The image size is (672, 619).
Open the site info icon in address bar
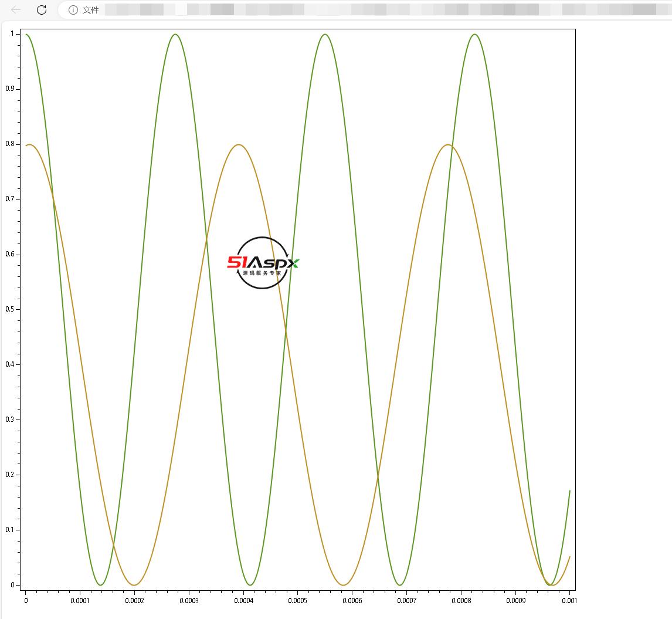pos(73,10)
